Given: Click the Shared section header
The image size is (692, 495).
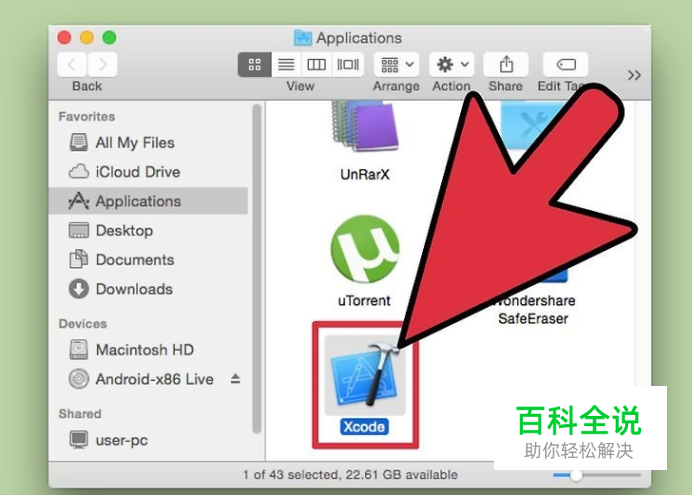Looking at the screenshot, I should tap(80, 414).
